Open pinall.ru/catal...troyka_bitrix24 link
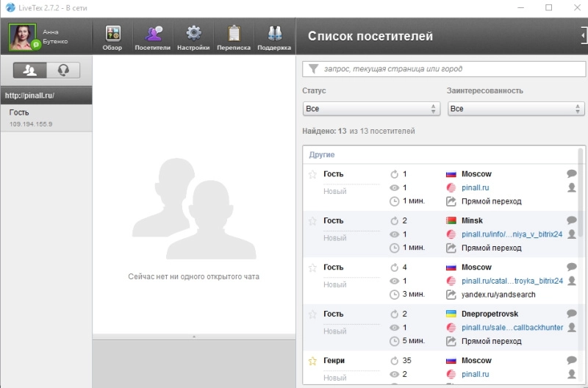Image resolution: width=588 pixels, height=388 pixels. click(x=512, y=281)
